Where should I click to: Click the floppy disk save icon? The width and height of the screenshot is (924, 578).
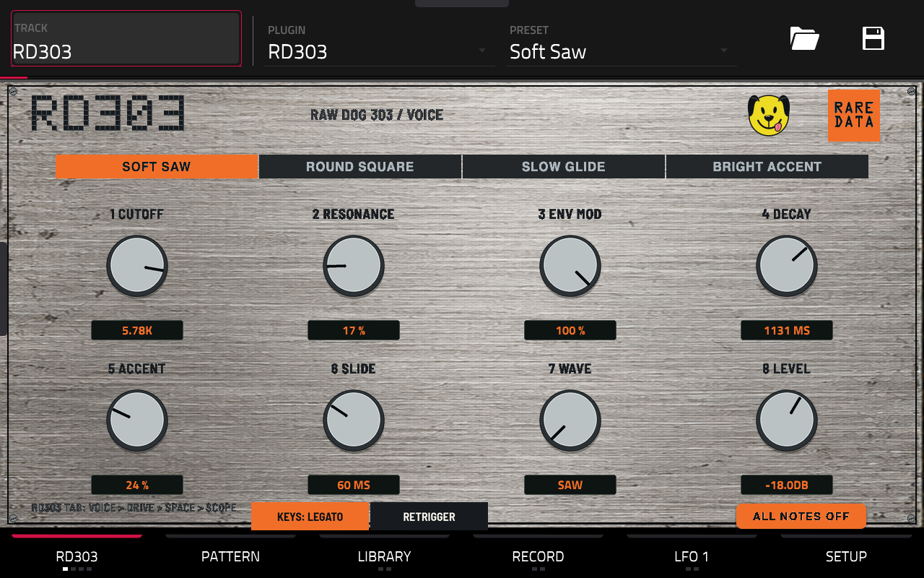(x=873, y=38)
